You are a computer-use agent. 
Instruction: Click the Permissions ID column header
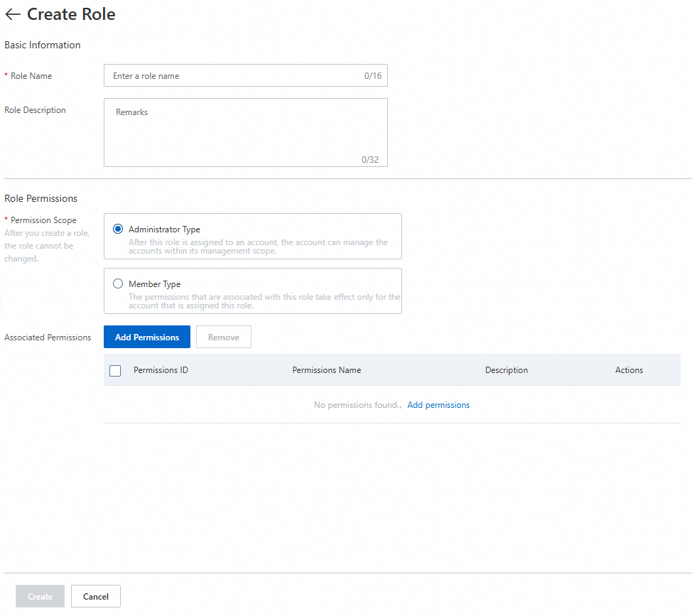(161, 370)
